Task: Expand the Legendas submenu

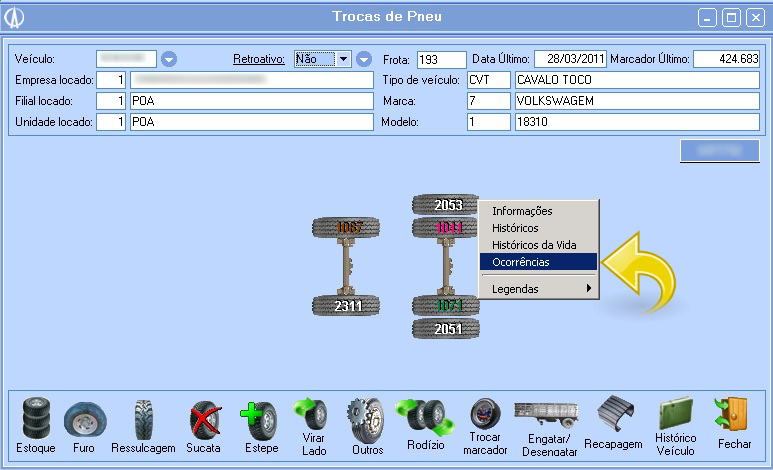Action: (x=539, y=289)
